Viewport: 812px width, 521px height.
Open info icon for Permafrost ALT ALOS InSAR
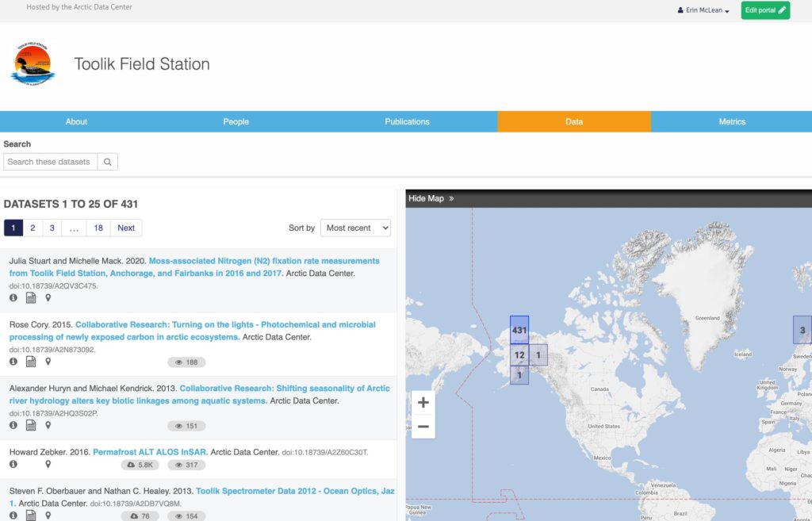coord(13,464)
